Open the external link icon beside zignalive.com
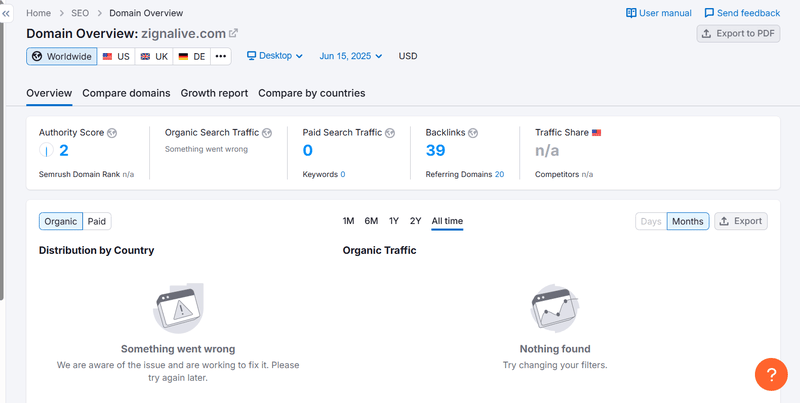 tap(233, 33)
